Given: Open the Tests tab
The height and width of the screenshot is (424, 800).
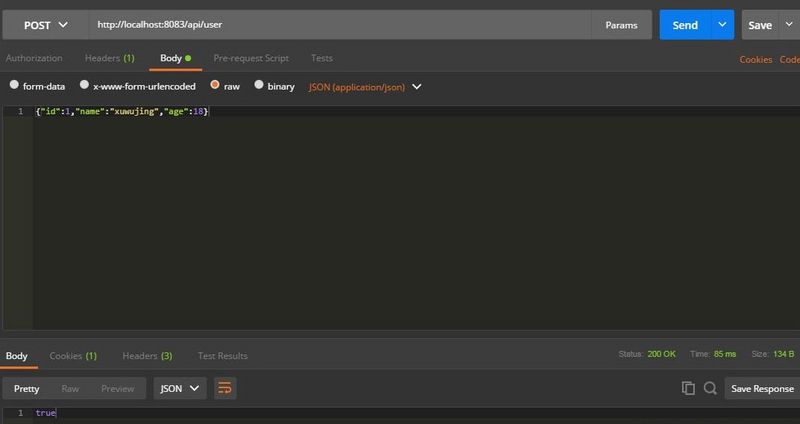Looking at the screenshot, I should pyautogui.click(x=321, y=58).
